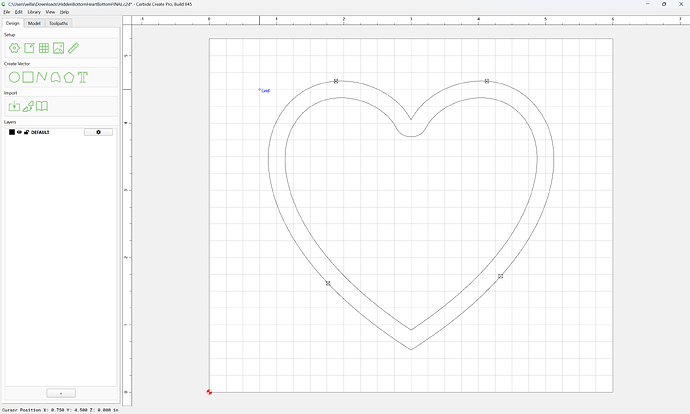690x414 pixels.
Task: Click the background image setup icon
Action: tap(59, 48)
